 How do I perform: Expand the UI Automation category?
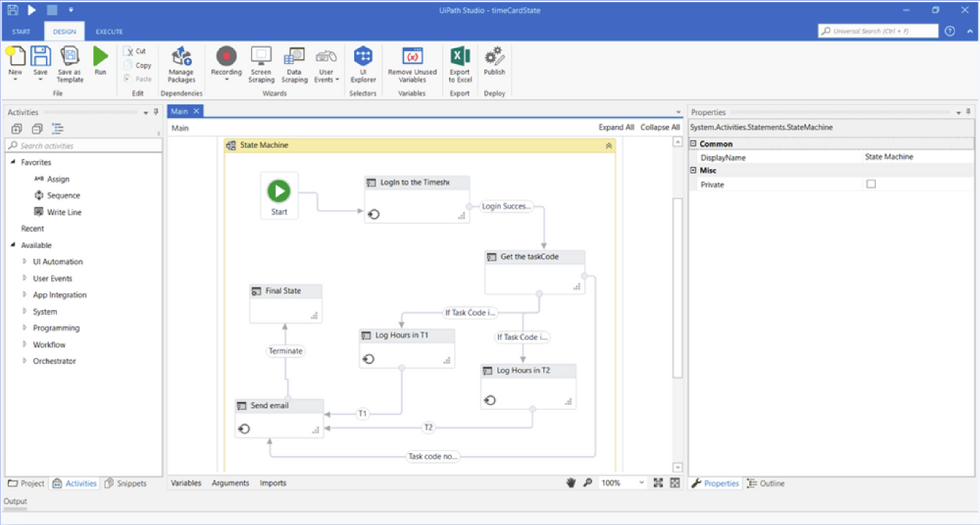click(24, 262)
